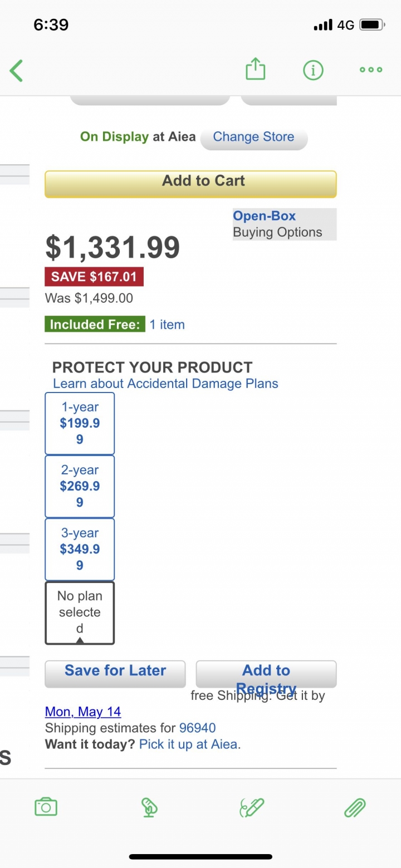Click the Add to Registry button
Viewport: 401px width, 868px height.
(x=266, y=674)
